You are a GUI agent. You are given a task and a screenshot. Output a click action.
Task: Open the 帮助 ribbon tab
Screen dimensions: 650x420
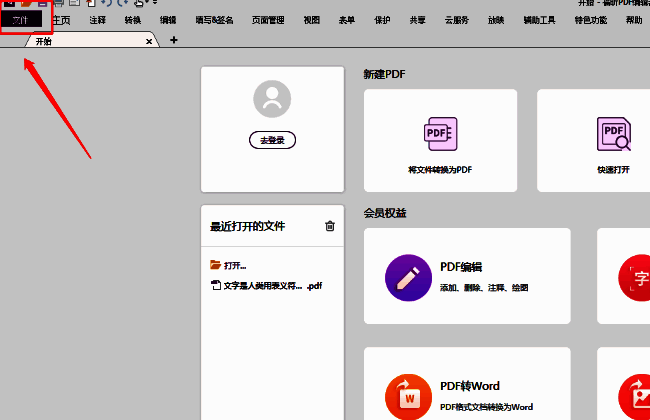tap(634, 20)
